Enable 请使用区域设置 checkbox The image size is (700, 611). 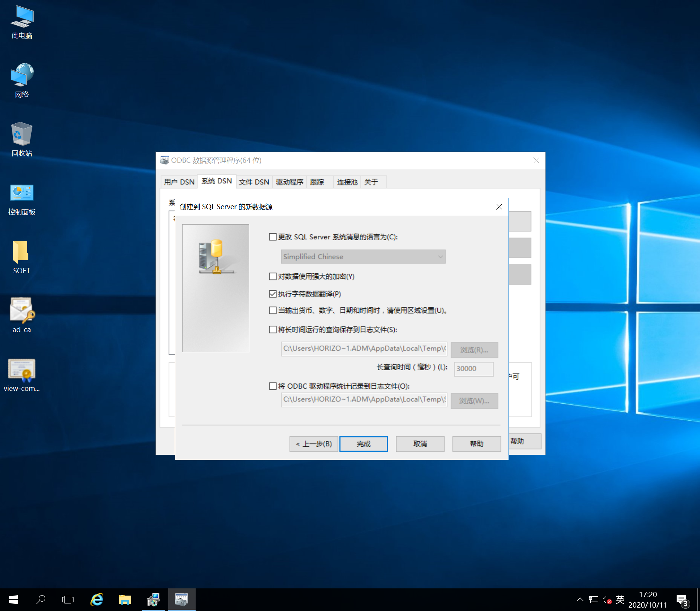point(273,311)
